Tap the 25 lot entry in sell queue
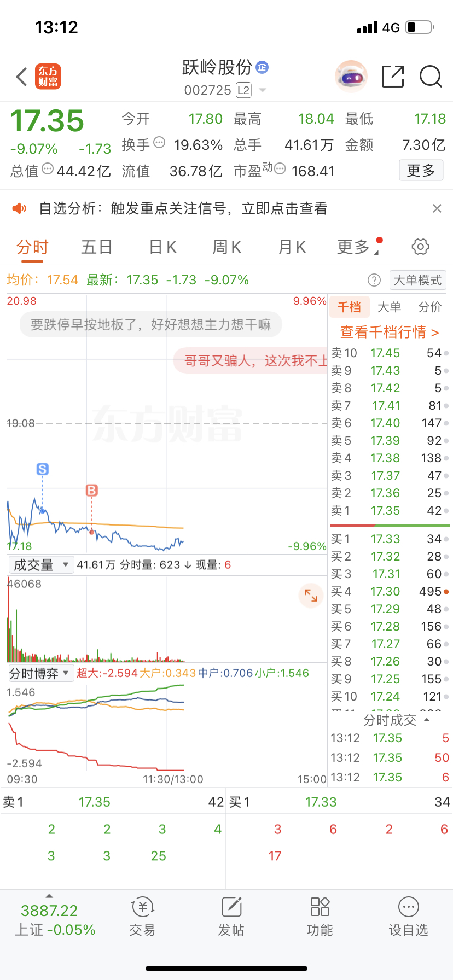The image size is (453, 980). (159, 856)
